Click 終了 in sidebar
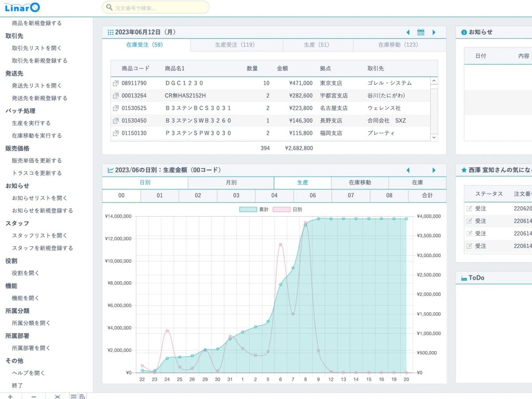 click(17, 386)
